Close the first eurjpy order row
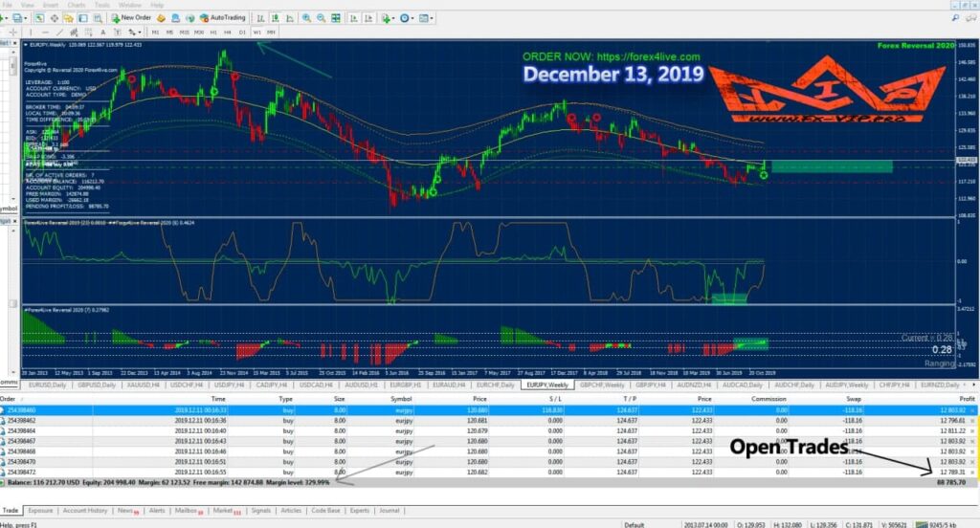This screenshot has width=980, height=528. click(973, 409)
